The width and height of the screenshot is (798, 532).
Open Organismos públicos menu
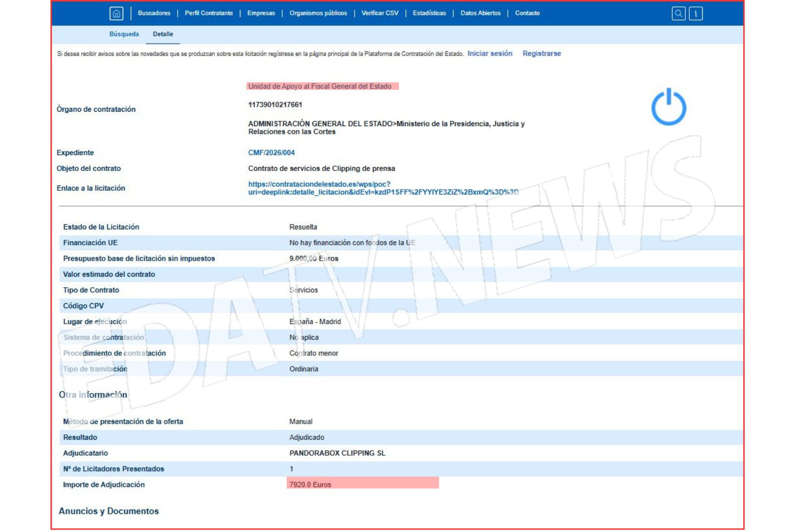pyautogui.click(x=318, y=13)
